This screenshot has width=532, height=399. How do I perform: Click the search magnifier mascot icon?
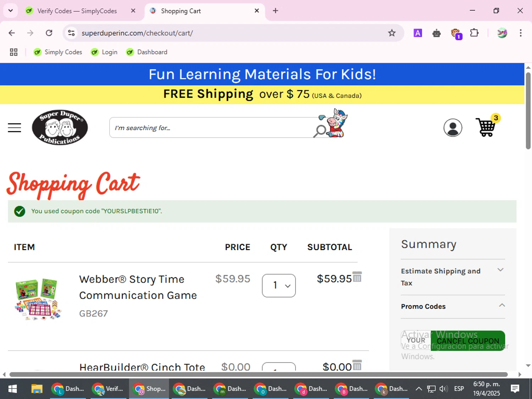(x=331, y=124)
